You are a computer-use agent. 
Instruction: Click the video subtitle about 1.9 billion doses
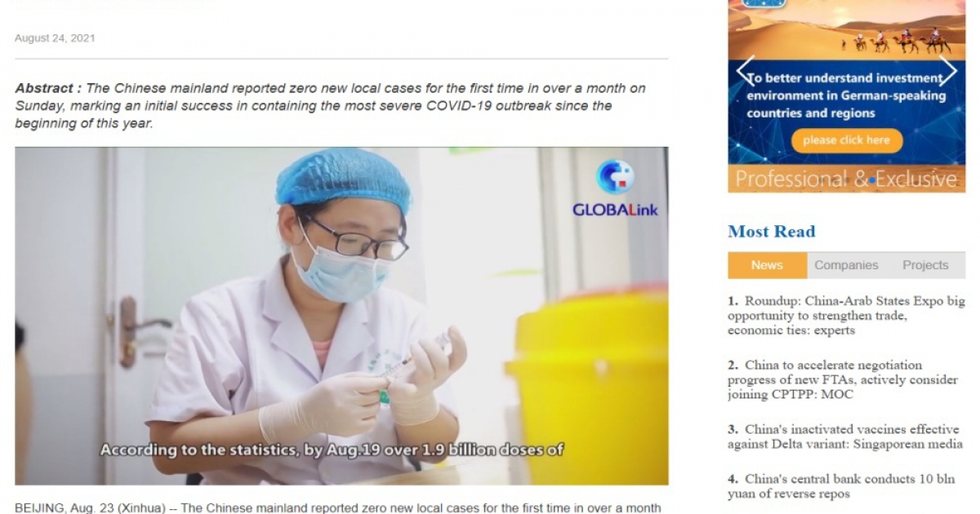pyautogui.click(x=332, y=450)
